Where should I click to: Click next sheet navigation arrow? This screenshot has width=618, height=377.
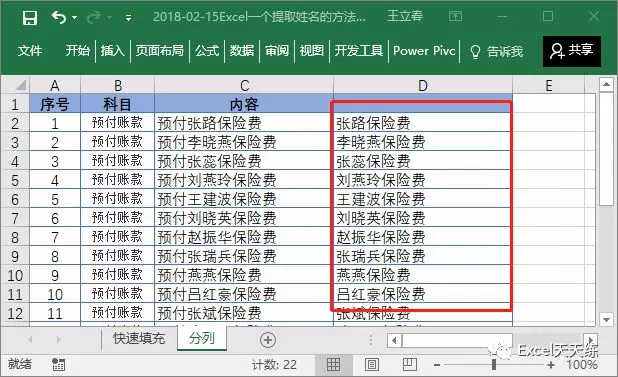pyautogui.click(x=59, y=339)
